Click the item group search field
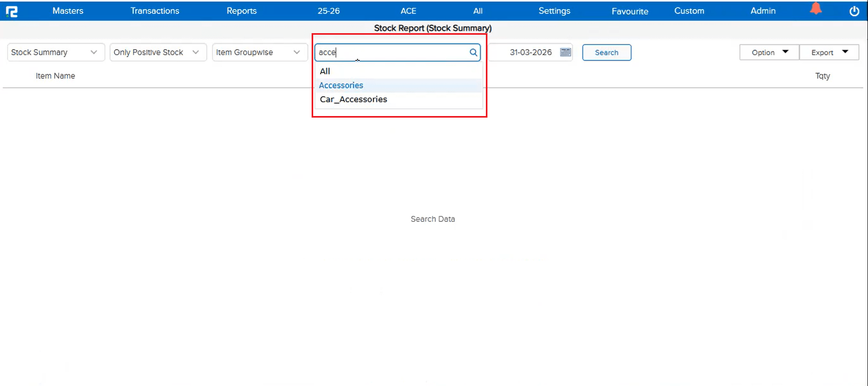 click(x=391, y=52)
